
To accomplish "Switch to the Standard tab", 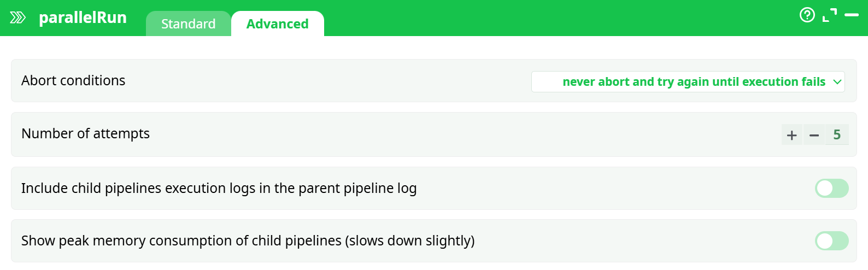I will click(188, 24).
